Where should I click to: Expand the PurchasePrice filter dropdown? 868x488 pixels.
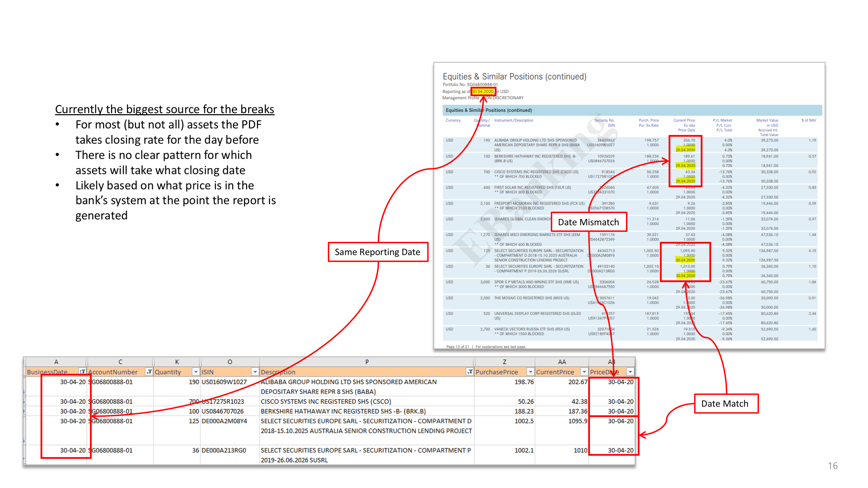pos(530,372)
